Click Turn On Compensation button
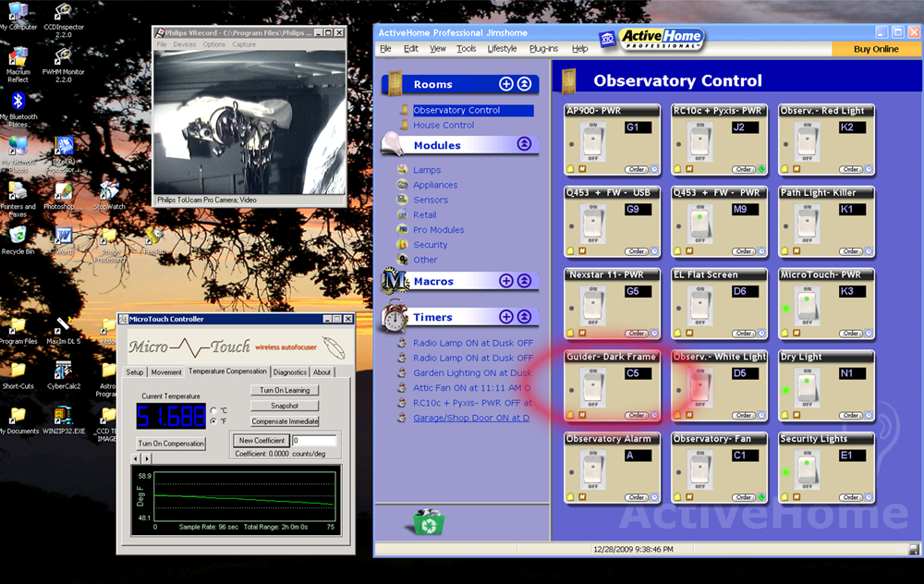This screenshot has height=584, width=924. pyautogui.click(x=171, y=444)
